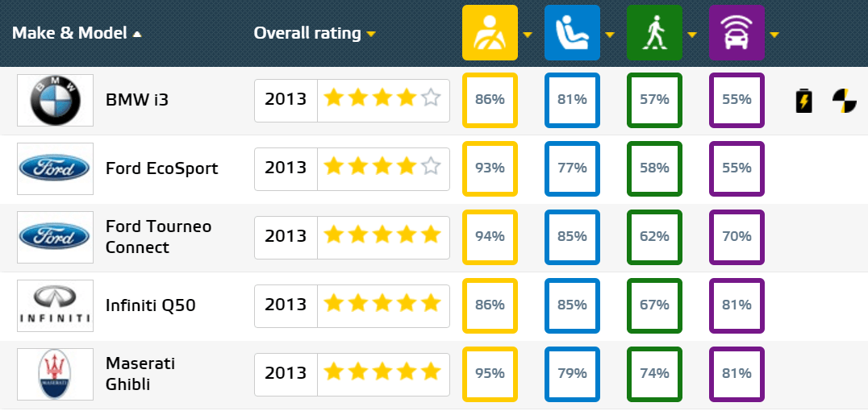This screenshot has height=411, width=868.
Task: Open sort arrow next to Safety Assist icon
Action: click(x=774, y=35)
